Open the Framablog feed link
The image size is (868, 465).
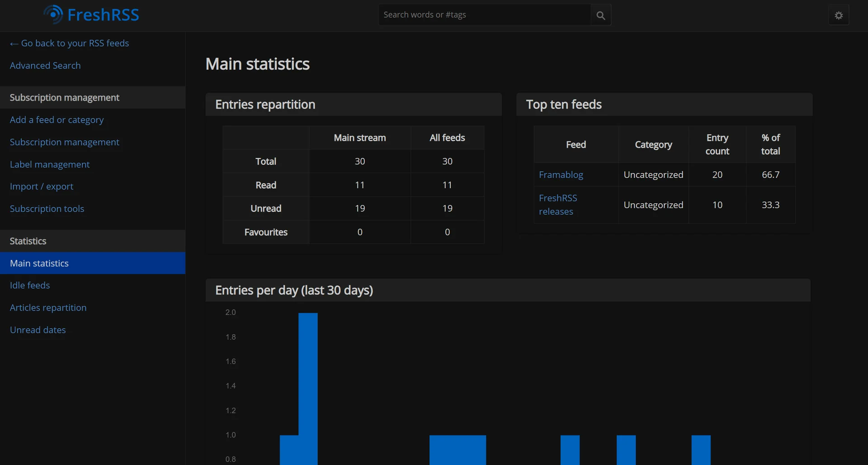561,175
